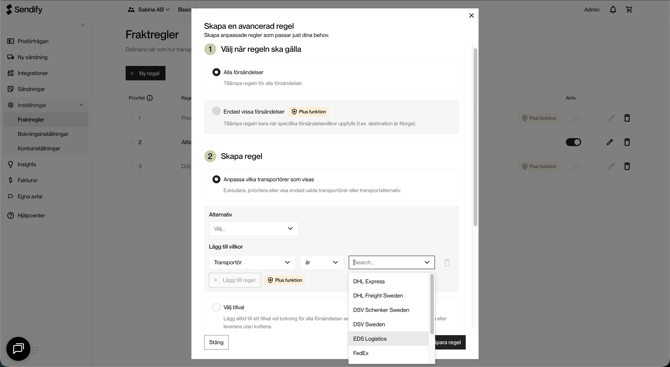Edit rule in row 2
Image resolution: width=670 pixels, height=367 pixels.
click(610, 142)
